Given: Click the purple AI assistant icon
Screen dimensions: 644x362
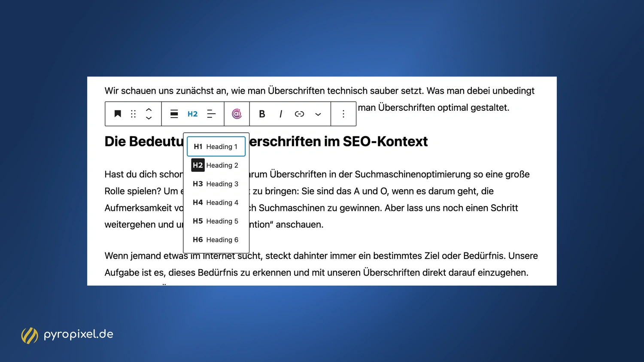Looking at the screenshot, I should (237, 114).
